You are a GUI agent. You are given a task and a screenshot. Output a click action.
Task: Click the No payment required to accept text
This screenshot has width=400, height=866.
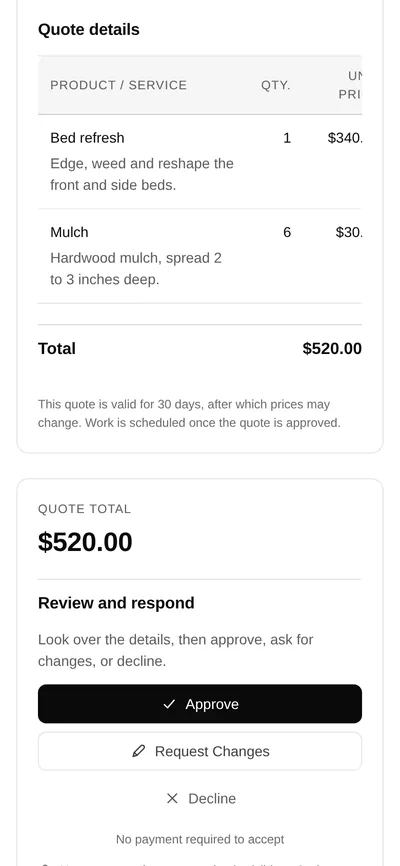click(200, 839)
